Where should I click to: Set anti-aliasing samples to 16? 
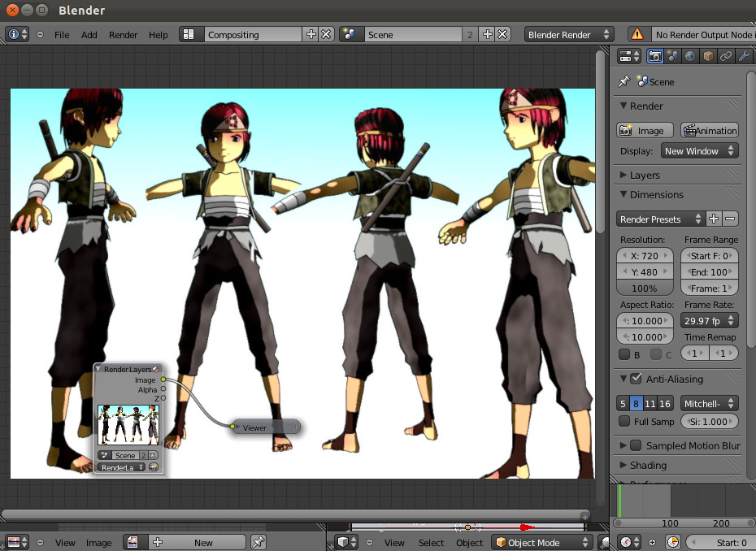pyautogui.click(x=665, y=403)
